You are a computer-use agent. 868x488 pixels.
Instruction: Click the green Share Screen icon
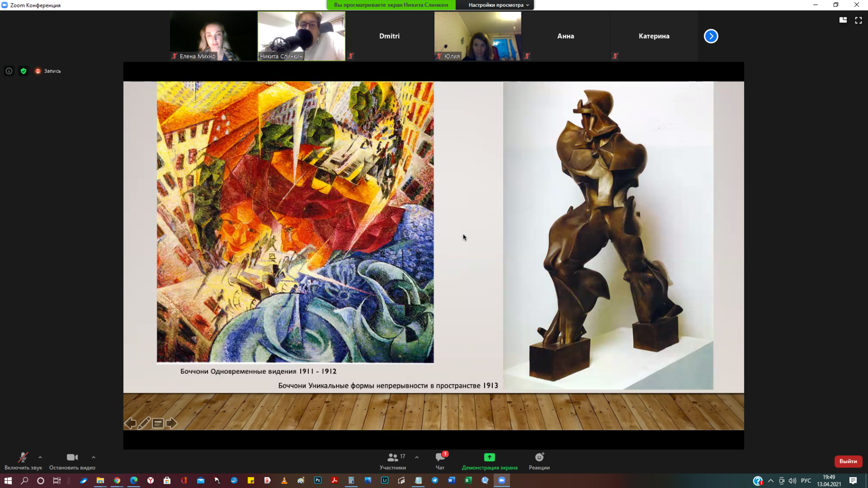(x=489, y=458)
